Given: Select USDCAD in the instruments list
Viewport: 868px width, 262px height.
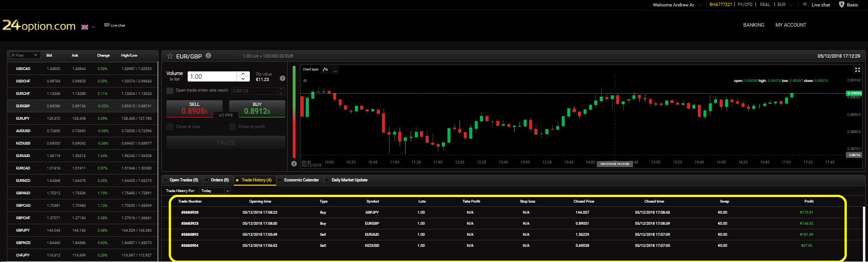Looking at the screenshot, I should coord(83,69).
